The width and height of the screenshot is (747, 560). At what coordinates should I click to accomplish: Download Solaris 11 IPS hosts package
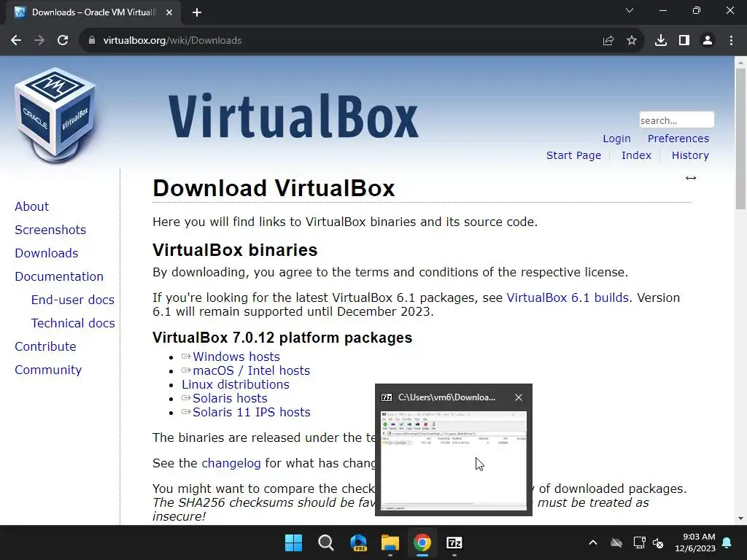pyautogui.click(x=251, y=412)
